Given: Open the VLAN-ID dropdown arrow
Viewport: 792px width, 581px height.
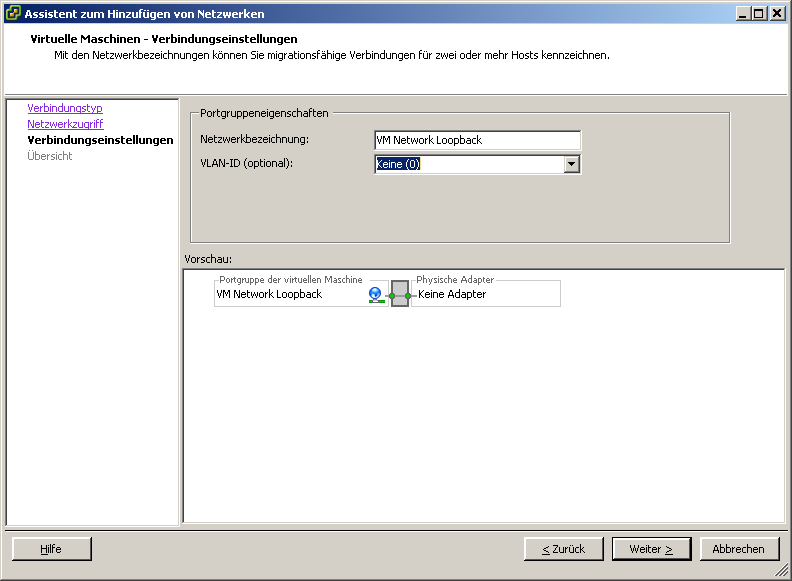Looking at the screenshot, I should [x=572, y=164].
